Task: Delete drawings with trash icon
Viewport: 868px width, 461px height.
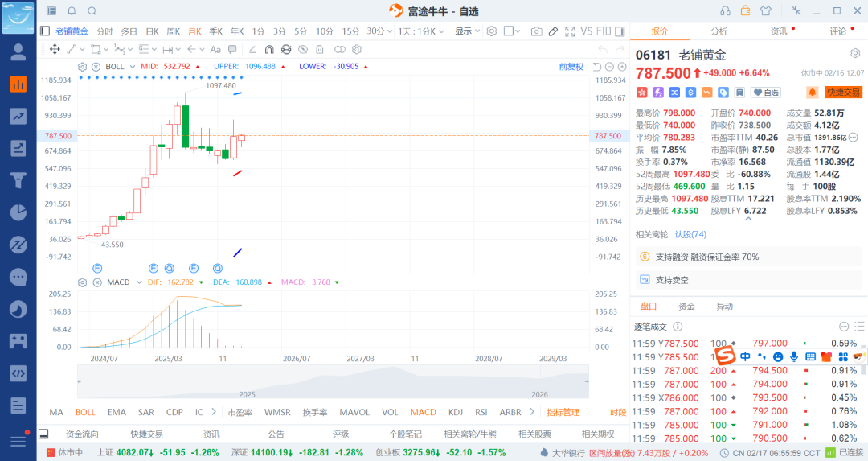Action: [319, 49]
